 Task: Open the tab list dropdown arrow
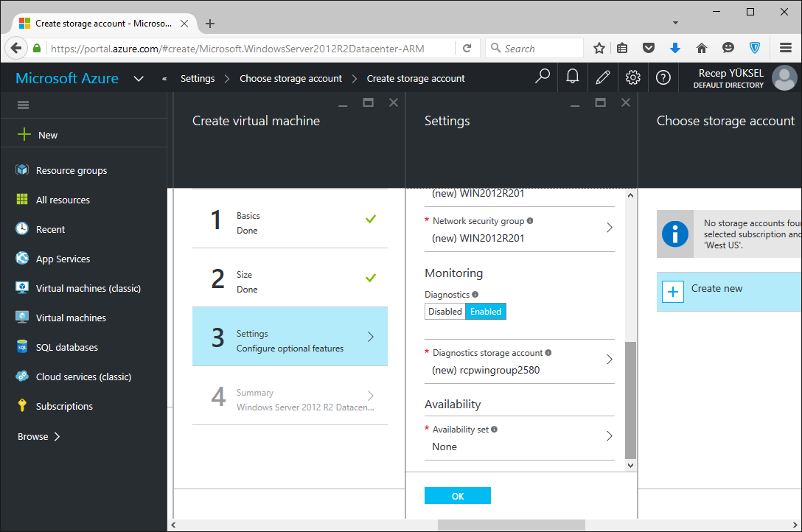click(675, 23)
